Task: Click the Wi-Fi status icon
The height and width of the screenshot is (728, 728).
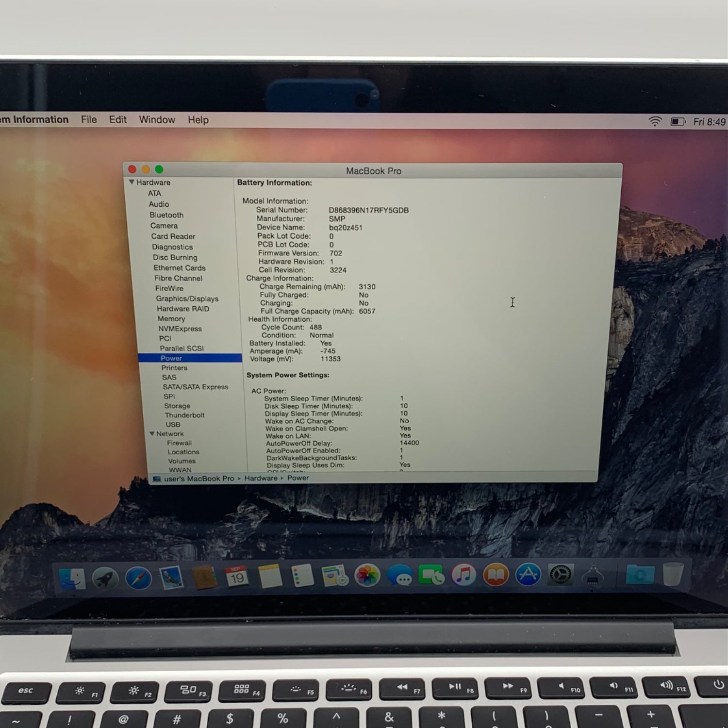Action: point(655,121)
